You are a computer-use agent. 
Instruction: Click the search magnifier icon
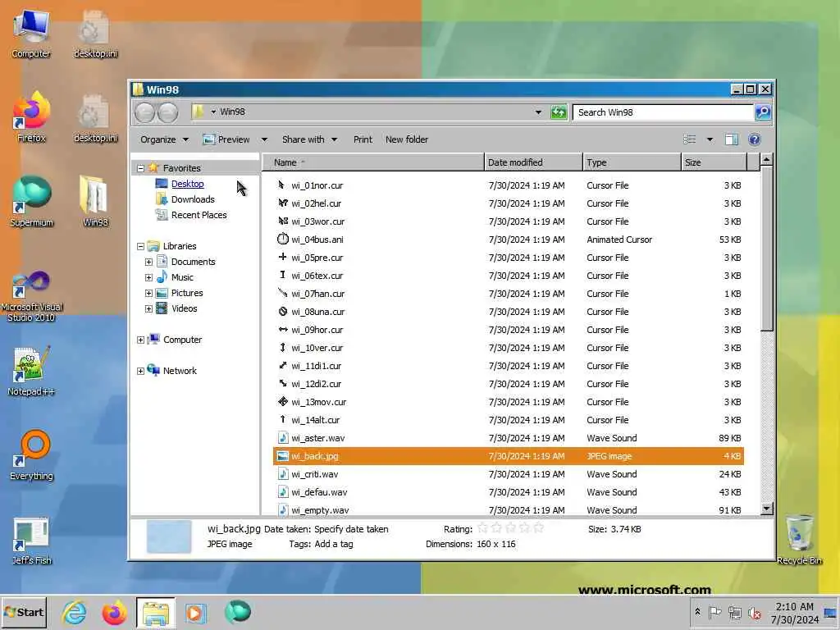(x=763, y=112)
